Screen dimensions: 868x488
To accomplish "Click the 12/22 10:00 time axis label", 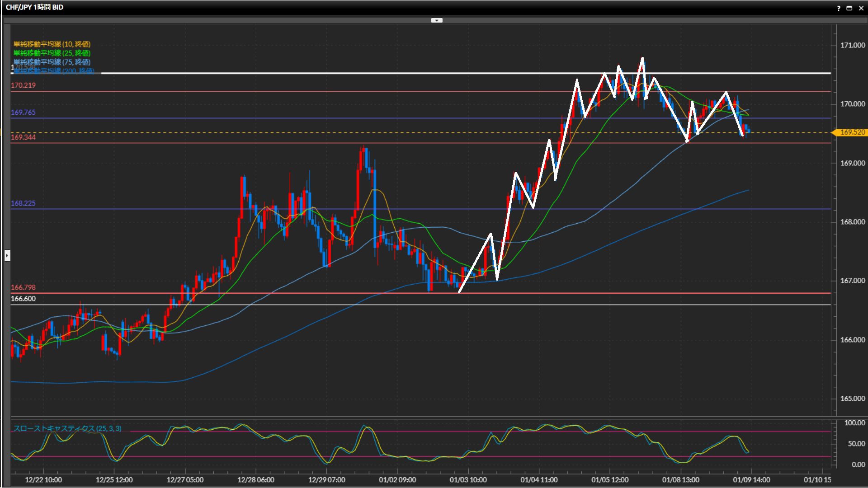I will (43, 480).
